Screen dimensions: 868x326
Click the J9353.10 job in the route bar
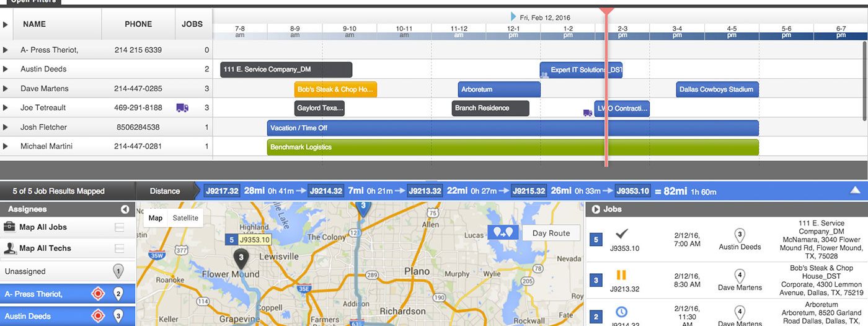pyautogui.click(x=632, y=191)
